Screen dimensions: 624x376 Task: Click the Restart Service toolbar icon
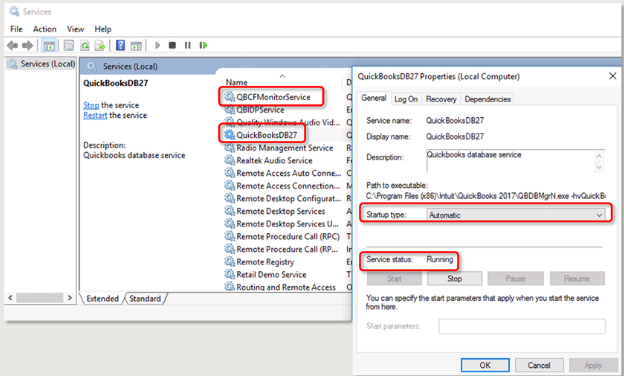pos(203,45)
